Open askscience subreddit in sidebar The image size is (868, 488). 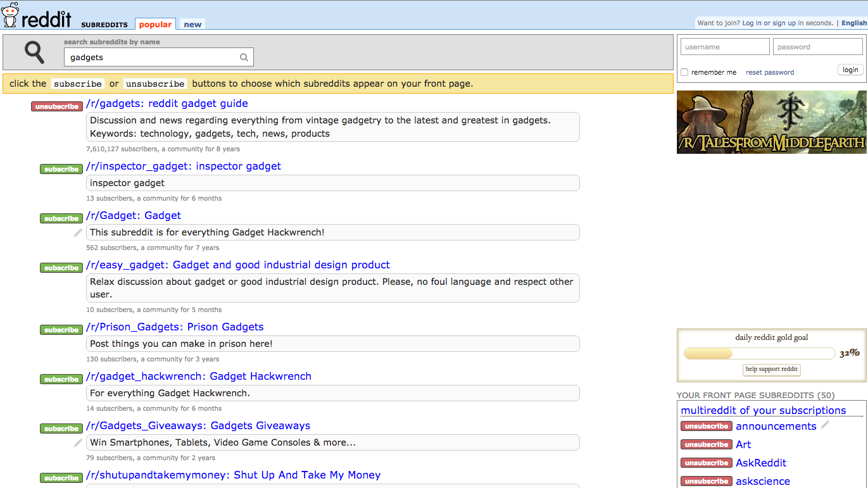[763, 481]
